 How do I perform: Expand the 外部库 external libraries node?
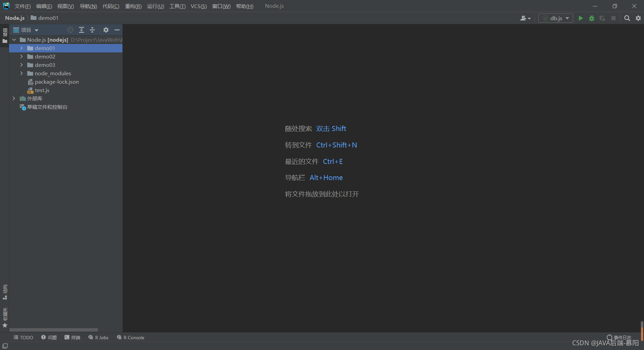point(14,98)
